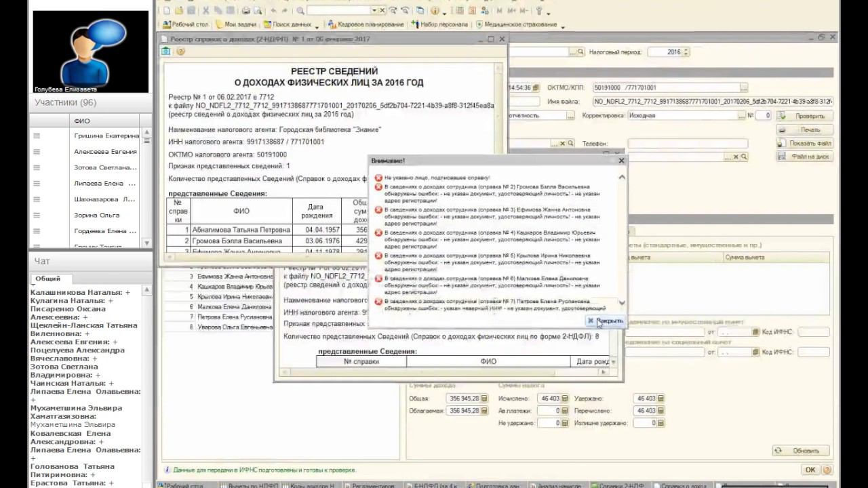Open calculator for Общая income amount
This screenshot has height=488, width=868.
pos(484,399)
